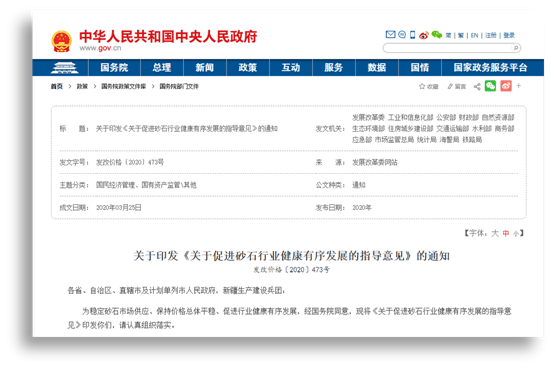Click the 注册 register link
Viewport: 554px width, 369px height.
coord(491,35)
